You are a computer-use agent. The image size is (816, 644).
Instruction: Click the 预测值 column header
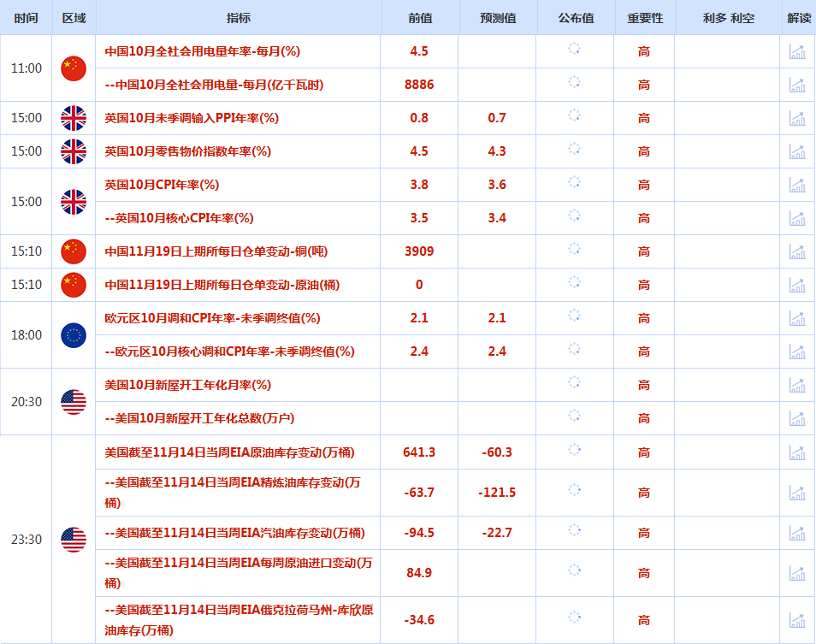[x=498, y=18]
